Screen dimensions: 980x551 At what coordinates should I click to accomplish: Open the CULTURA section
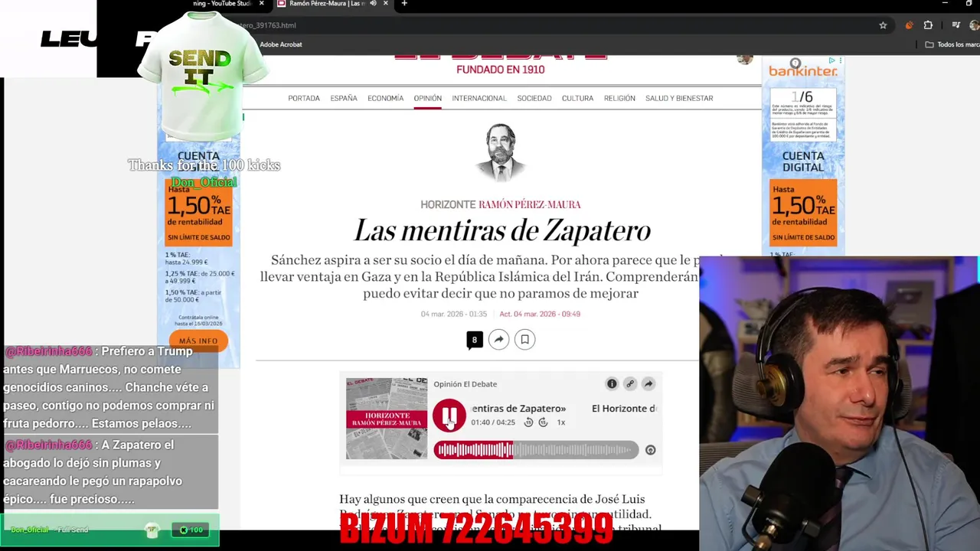pyautogui.click(x=577, y=98)
